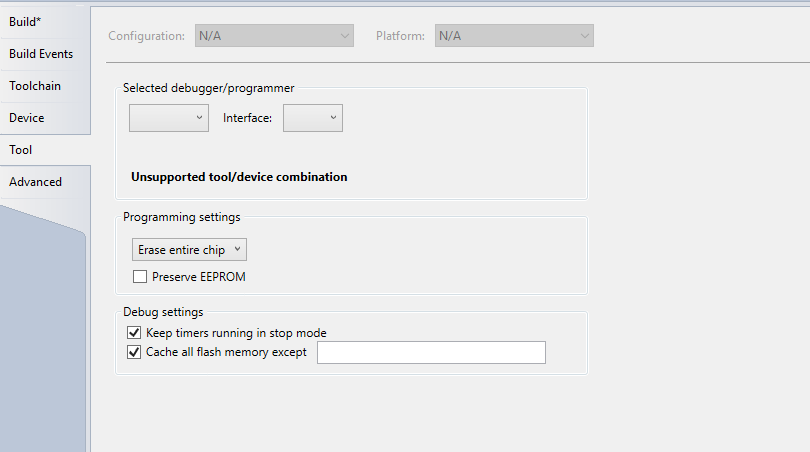Click the Tool tab

pyautogui.click(x=21, y=150)
